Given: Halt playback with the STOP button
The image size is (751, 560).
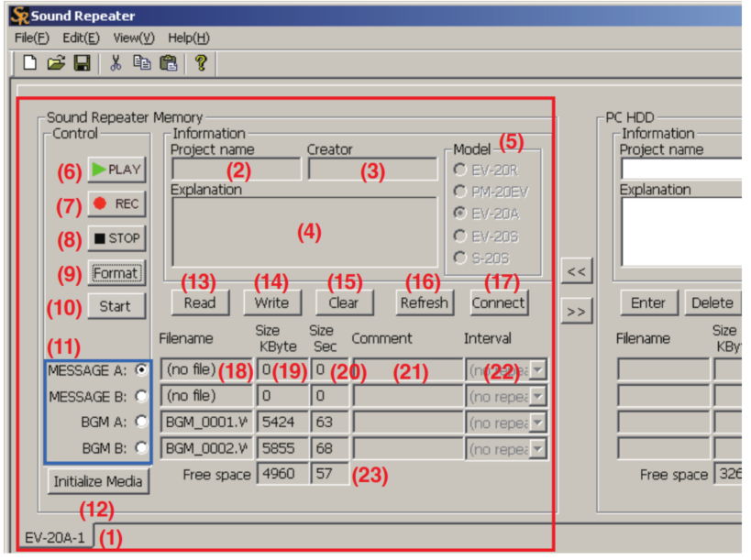Looking at the screenshot, I should click(x=116, y=238).
